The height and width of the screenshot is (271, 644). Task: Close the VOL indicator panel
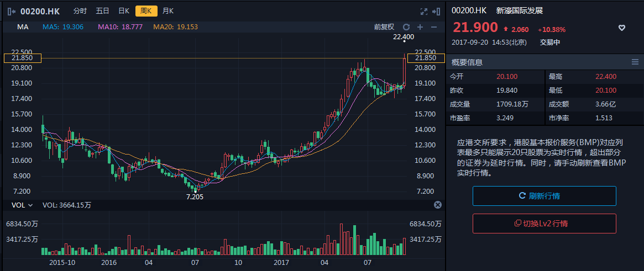(x=437, y=205)
